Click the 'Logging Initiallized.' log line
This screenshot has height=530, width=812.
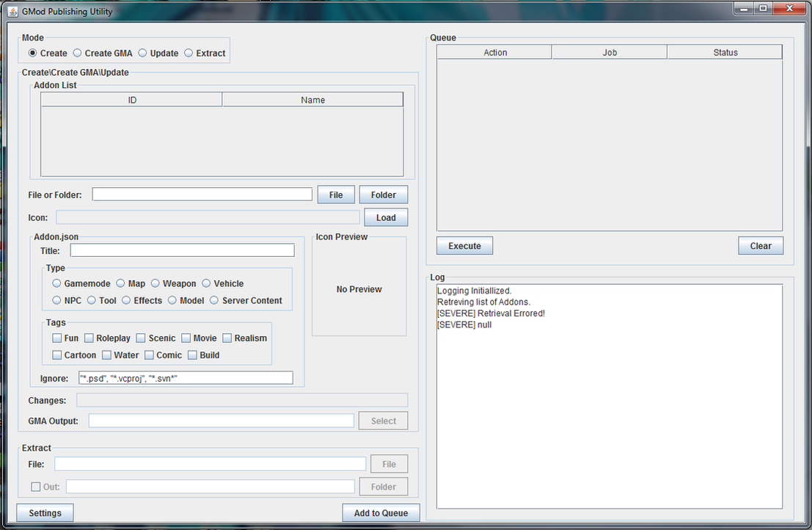click(475, 291)
